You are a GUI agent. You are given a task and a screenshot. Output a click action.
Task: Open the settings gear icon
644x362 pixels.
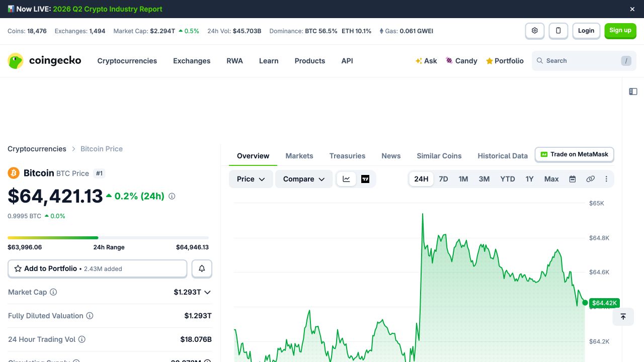tap(535, 31)
